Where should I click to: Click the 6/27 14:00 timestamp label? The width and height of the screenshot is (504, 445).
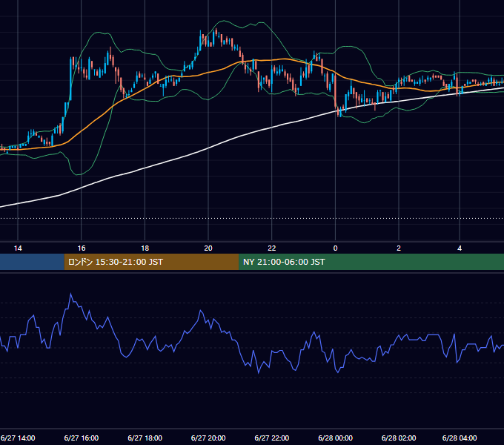pyautogui.click(x=18, y=438)
